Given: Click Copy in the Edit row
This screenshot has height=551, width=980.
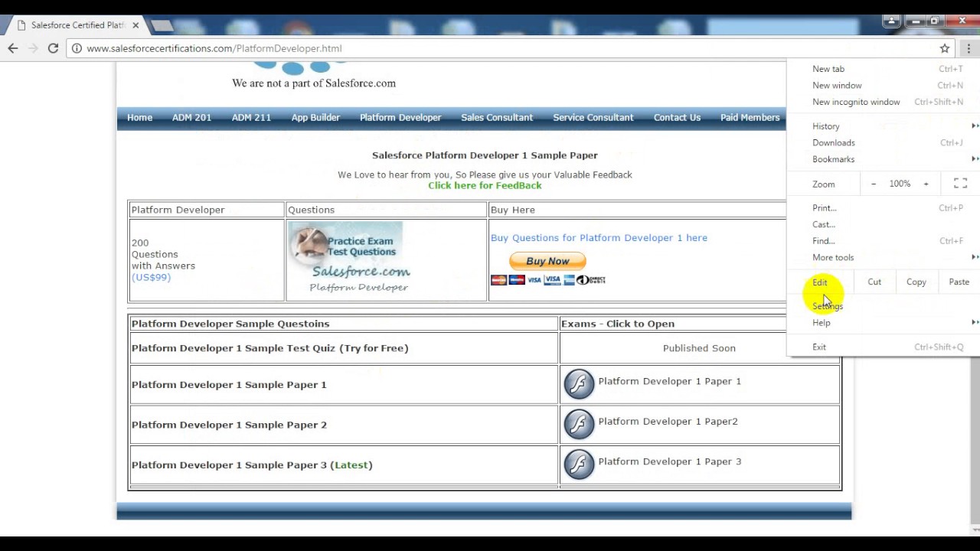Looking at the screenshot, I should coord(916,282).
